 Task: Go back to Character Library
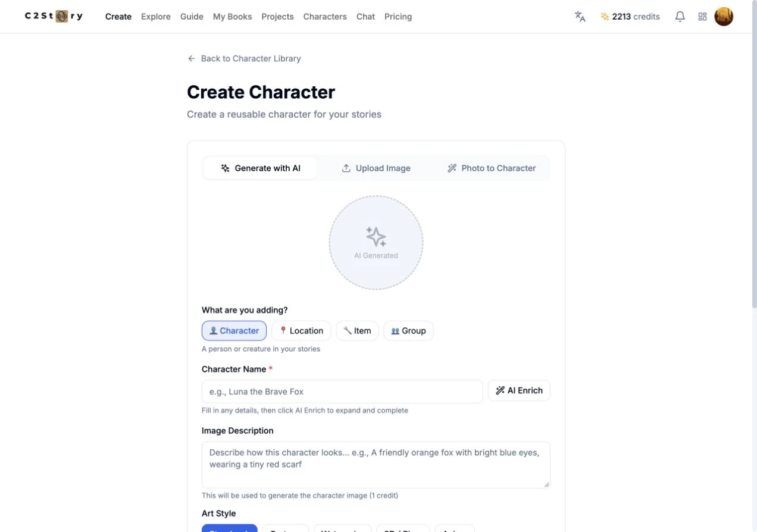244,58
